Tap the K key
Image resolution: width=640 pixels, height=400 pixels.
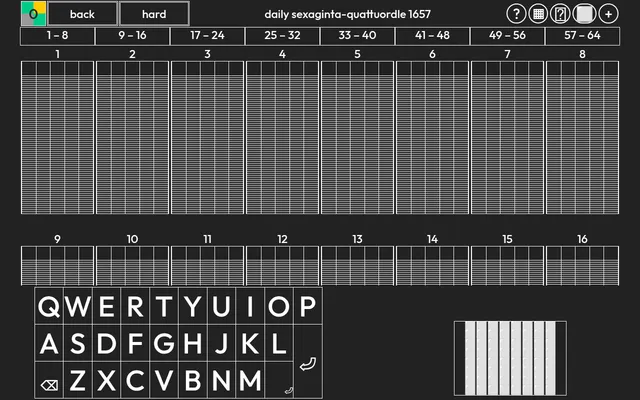point(250,344)
